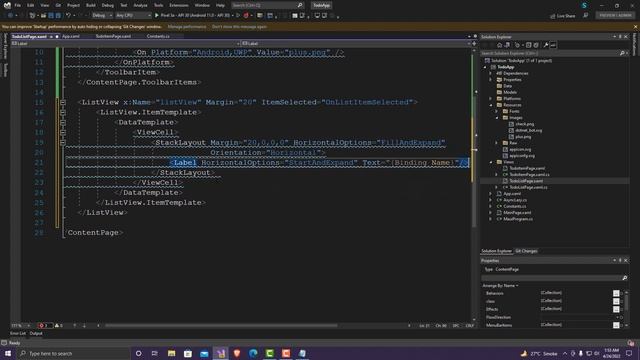Image resolution: width=640 pixels, height=360 pixels.
Task: Click the Save All toolbar icon
Action: [58, 16]
